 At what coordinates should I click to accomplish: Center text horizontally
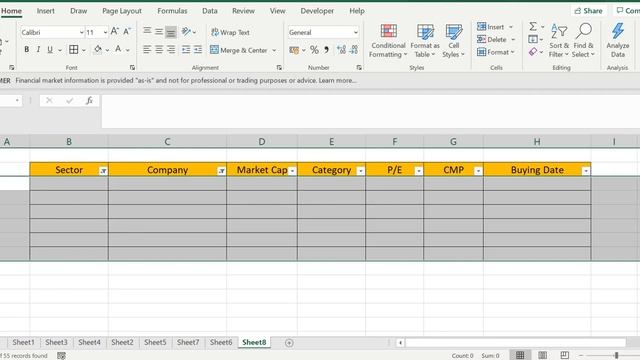pos(159,50)
